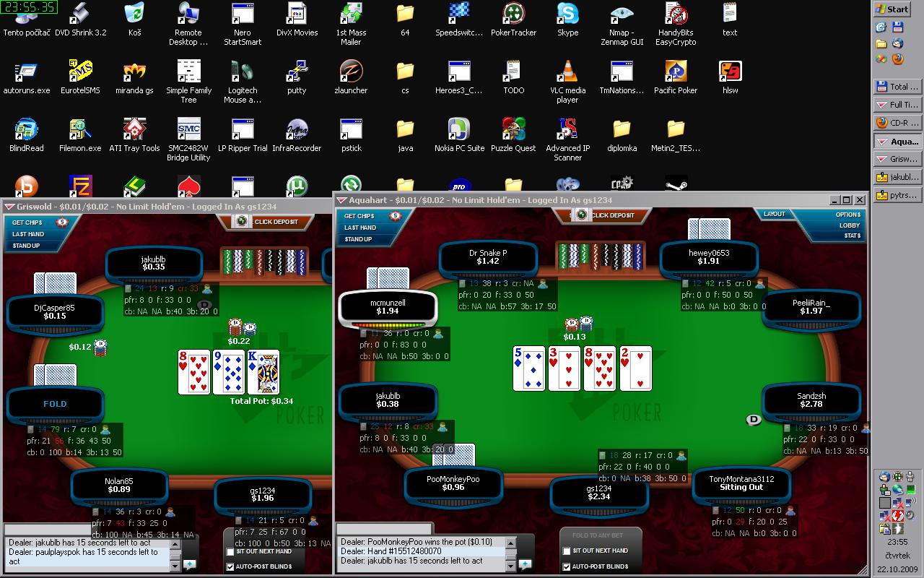Click Get Chips in Griswold table
Screen dimensions: 924x578
click(27, 223)
